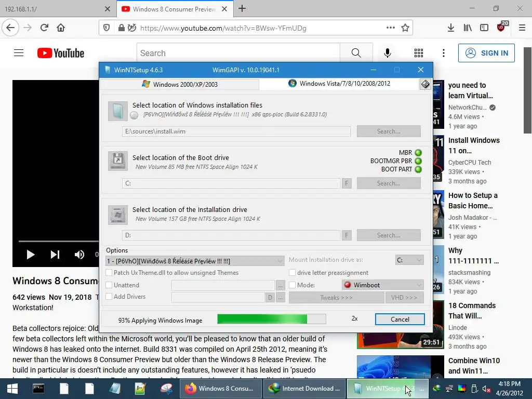Viewport: 532px width, 399px height.
Task: Mute the YouTube video volume
Action: (79, 255)
